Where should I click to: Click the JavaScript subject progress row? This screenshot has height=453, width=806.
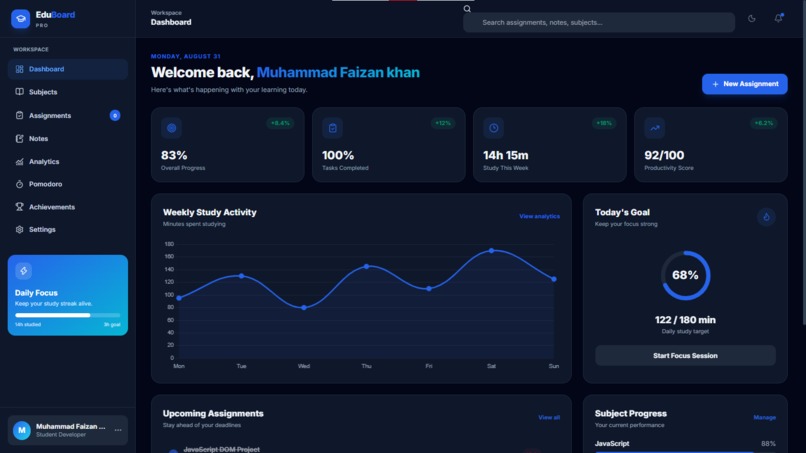pos(685,445)
